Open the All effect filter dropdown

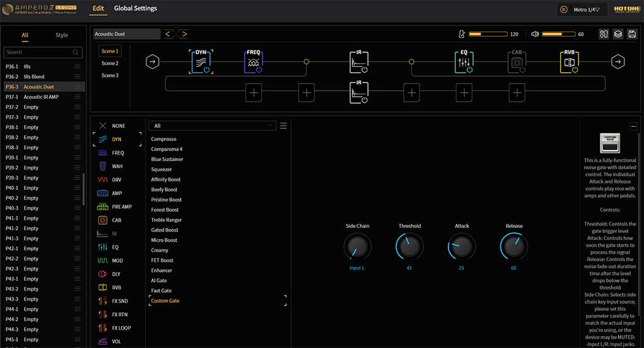click(x=213, y=126)
